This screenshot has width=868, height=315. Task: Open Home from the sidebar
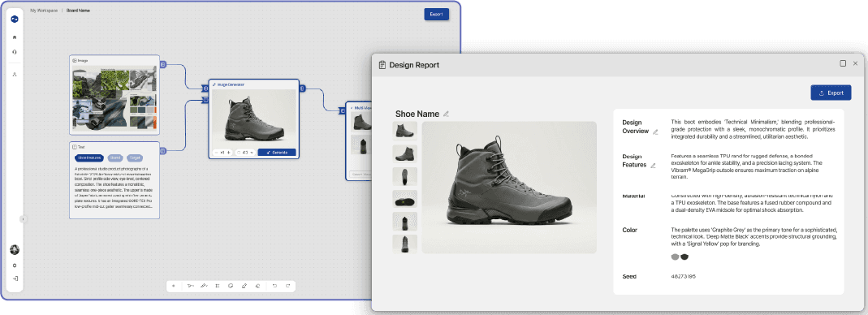coord(15,37)
